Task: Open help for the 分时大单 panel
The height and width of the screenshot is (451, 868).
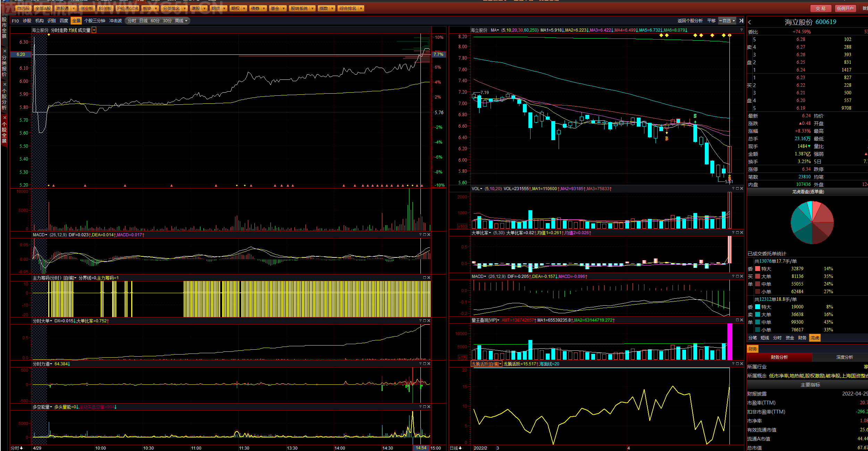Action: tap(420, 321)
